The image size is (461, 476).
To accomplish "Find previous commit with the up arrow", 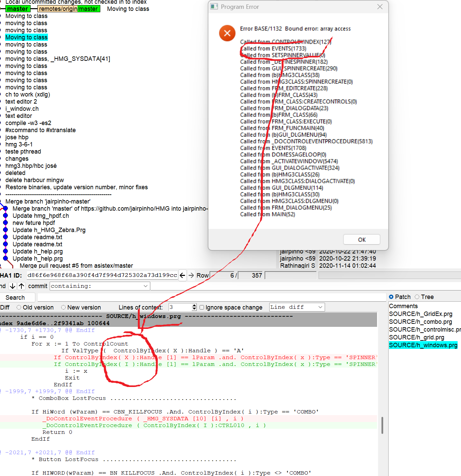I will (21, 286).
